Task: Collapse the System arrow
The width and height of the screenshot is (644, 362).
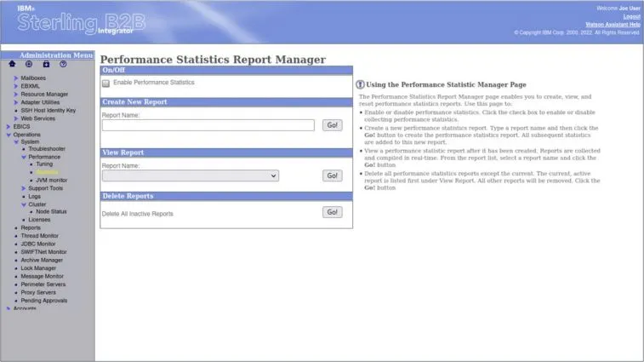Action: [16, 142]
